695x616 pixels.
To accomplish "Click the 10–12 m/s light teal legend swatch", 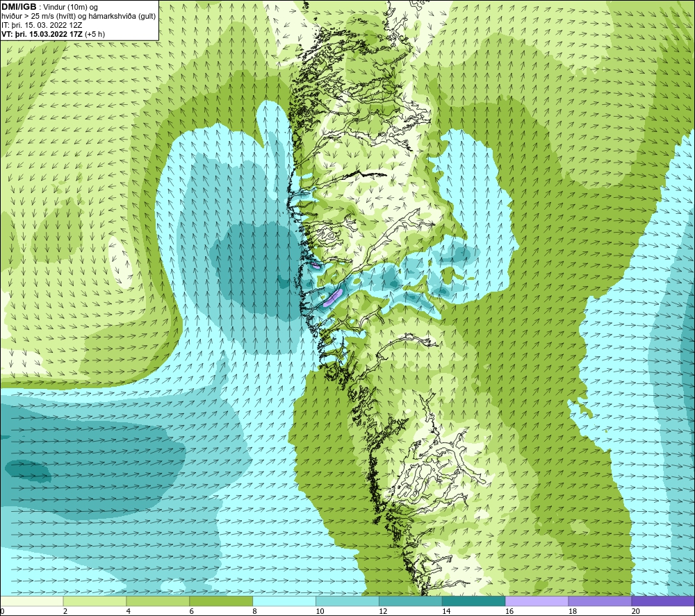I will point(347,601).
